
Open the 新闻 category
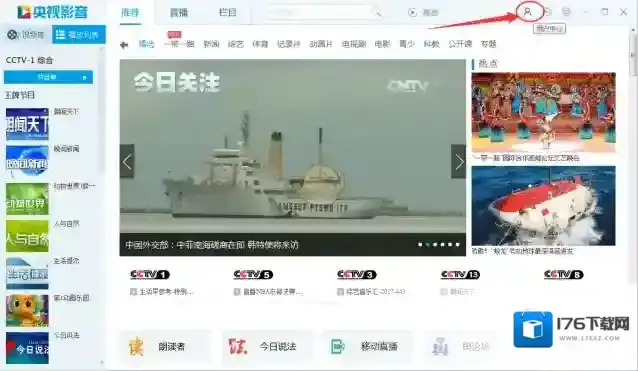211,44
